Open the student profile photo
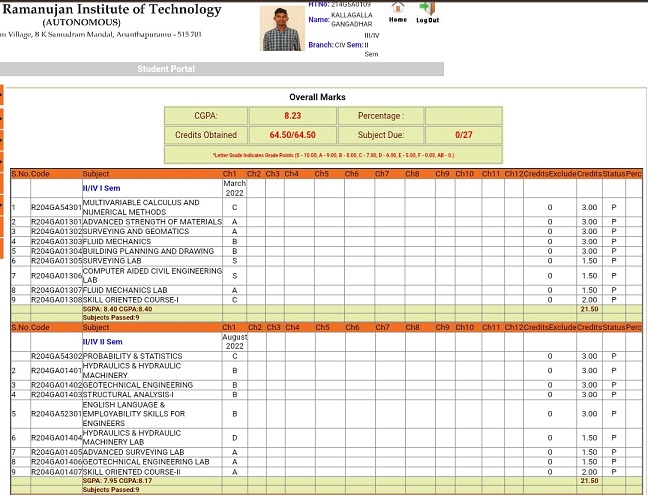This screenshot has width=648, height=495. [282, 29]
